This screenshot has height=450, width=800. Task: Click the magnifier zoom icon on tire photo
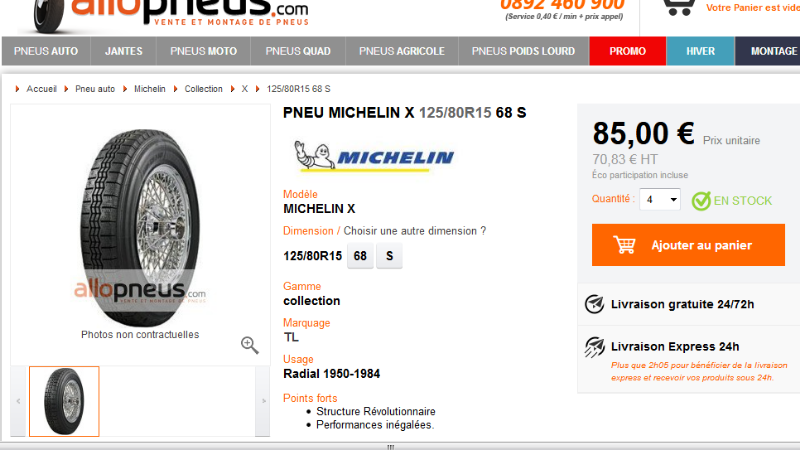pyautogui.click(x=249, y=345)
